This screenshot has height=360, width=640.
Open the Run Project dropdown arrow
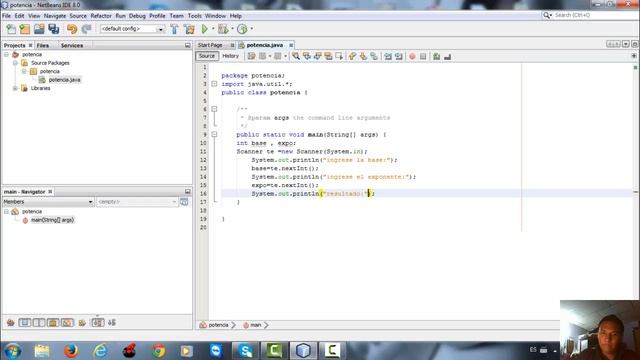[x=213, y=29]
